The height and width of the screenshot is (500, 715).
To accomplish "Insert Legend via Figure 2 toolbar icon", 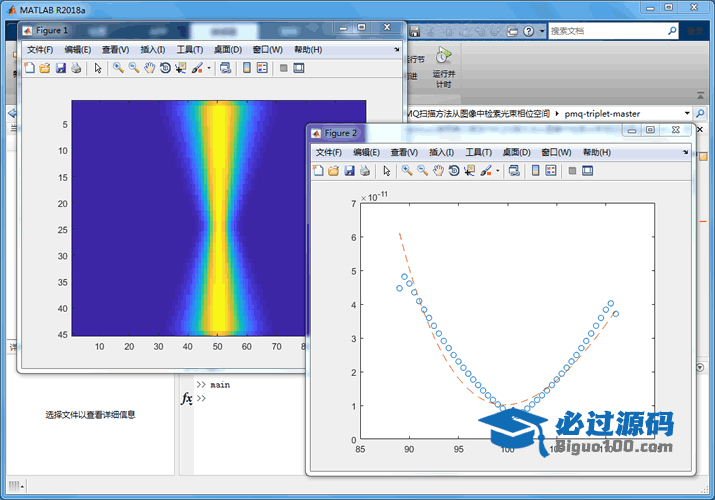I will [x=551, y=170].
